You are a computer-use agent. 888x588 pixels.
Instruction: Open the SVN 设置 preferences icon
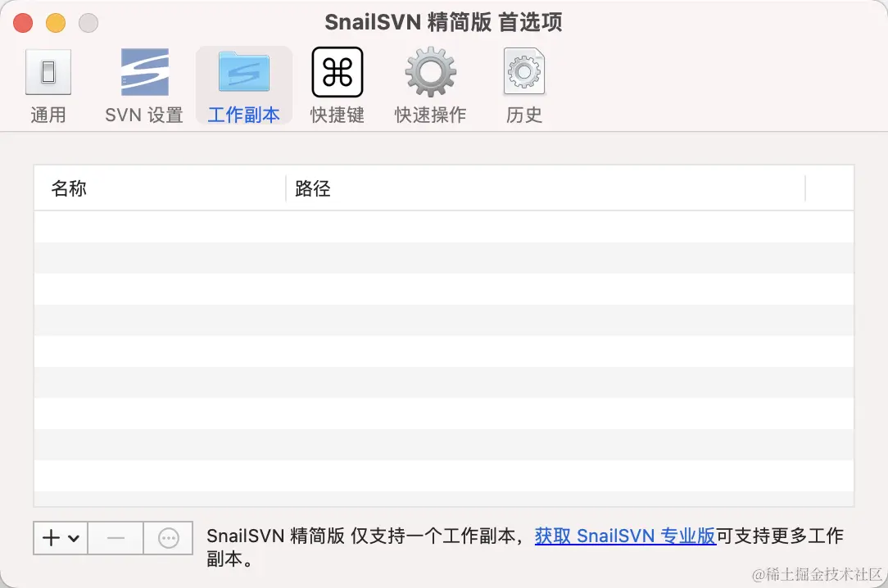145,72
